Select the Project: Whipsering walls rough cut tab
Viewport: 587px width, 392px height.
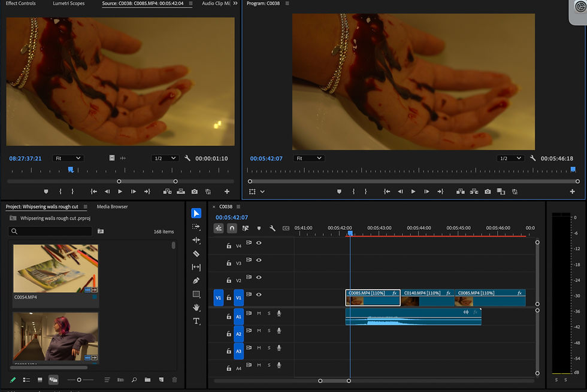[42, 206]
